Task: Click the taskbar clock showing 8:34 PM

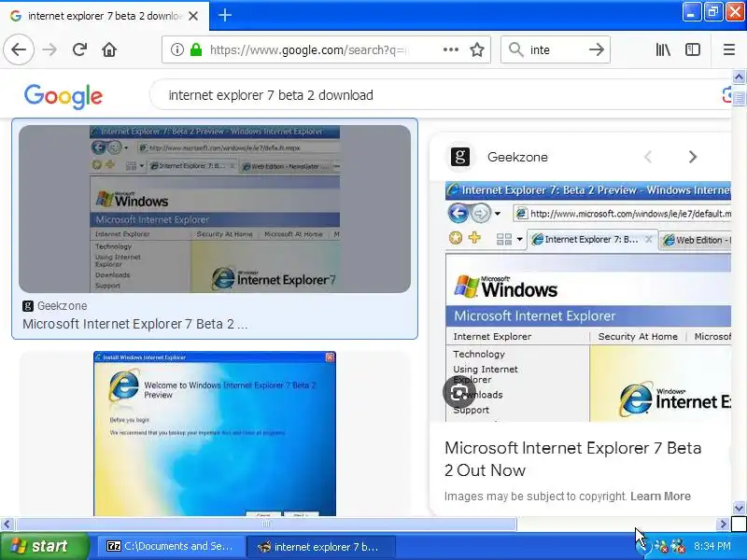Action: [712, 546]
